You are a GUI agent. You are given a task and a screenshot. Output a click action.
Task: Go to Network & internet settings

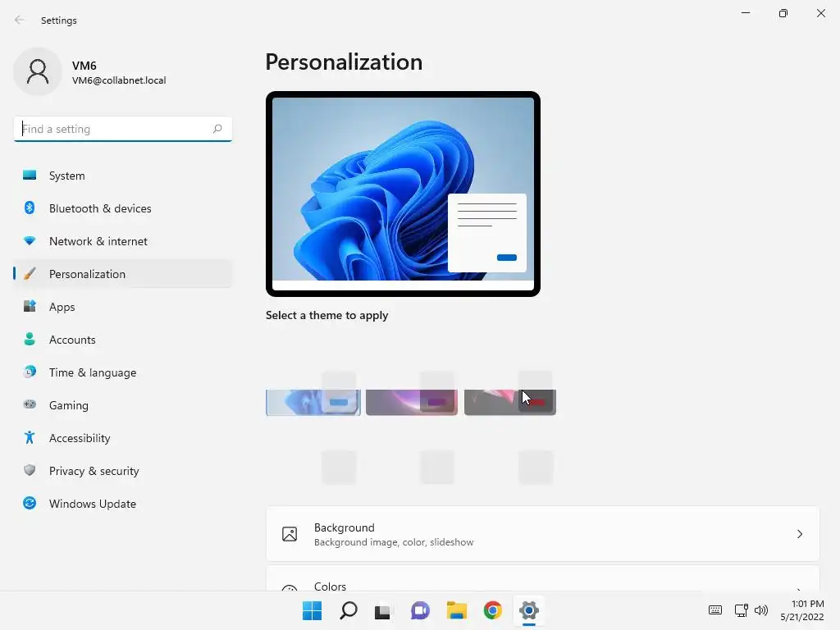pos(123,241)
